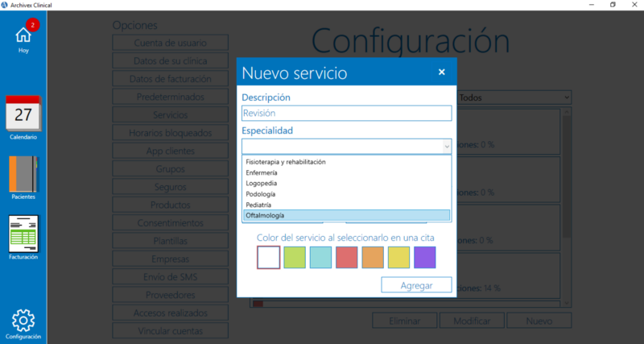Open the Grupos section

point(171,169)
